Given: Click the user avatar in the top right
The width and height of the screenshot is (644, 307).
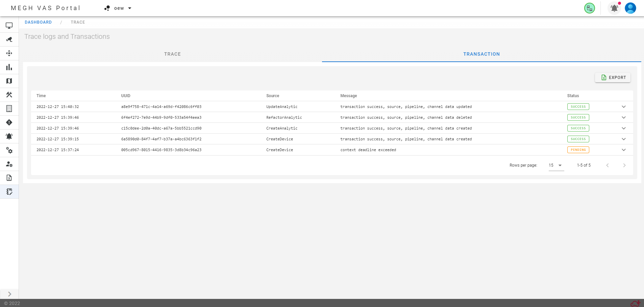Looking at the screenshot, I should 630,8.
